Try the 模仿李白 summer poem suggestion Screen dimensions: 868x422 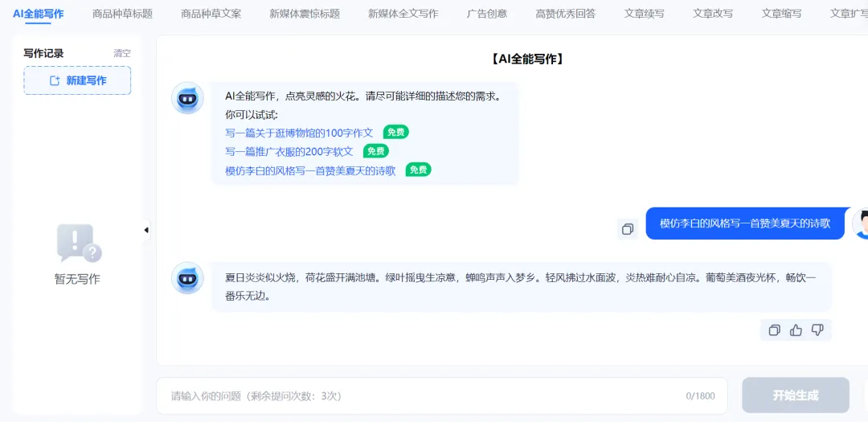[x=310, y=170]
